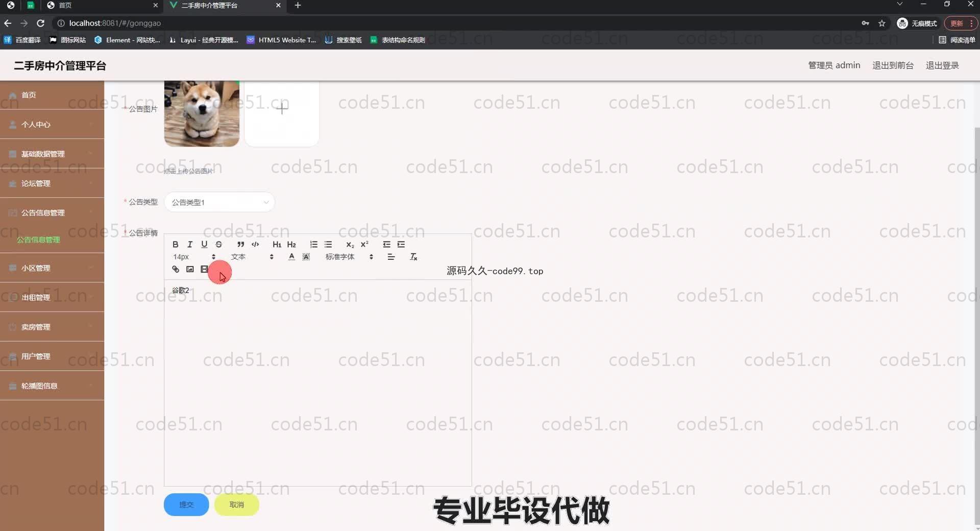
Task: Toggle strikethrough formatting
Action: [x=218, y=245]
